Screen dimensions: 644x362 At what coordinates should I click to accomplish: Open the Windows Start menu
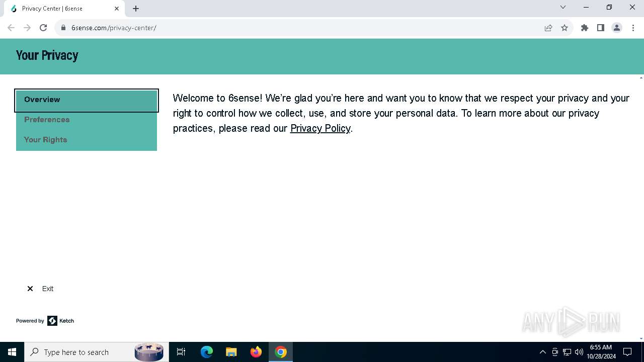click(x=12, y=352)
